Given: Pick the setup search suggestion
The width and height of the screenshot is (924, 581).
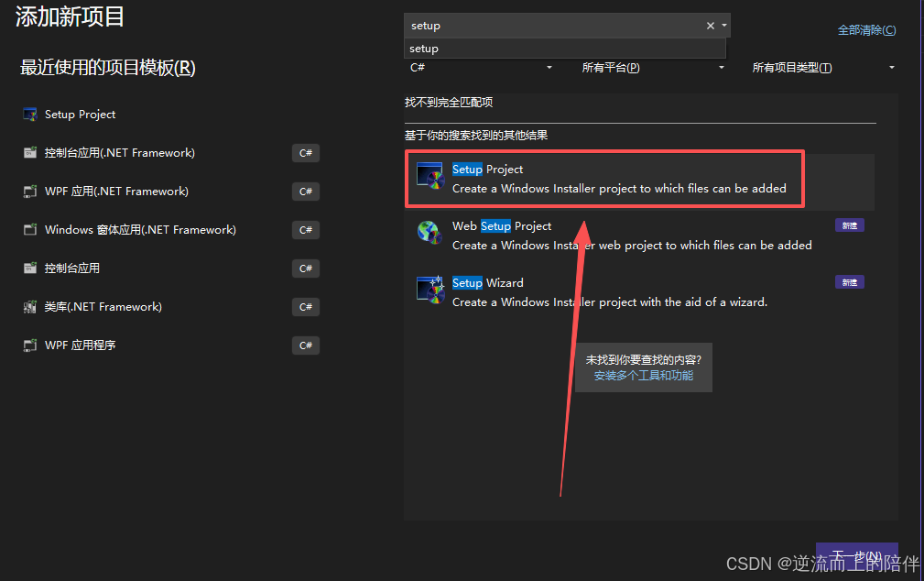Looking at the screenshot, I should (x=564, y=49).
